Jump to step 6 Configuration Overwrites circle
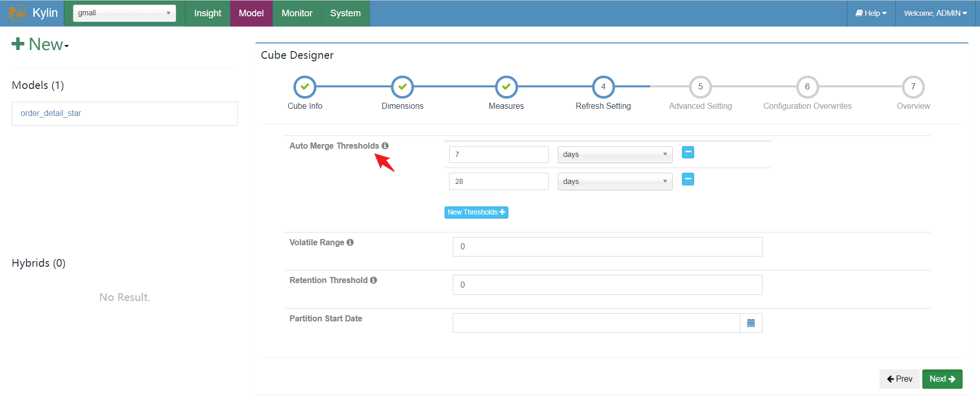Image resolution: width=980 pixels, height=397 pixels. coord(807,87)
